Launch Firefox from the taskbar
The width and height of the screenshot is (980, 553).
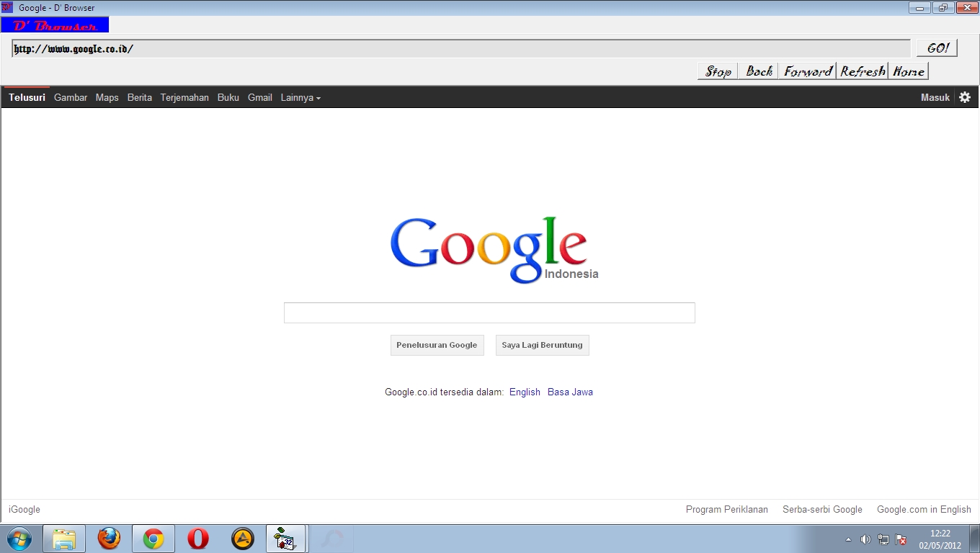(109, 539)
